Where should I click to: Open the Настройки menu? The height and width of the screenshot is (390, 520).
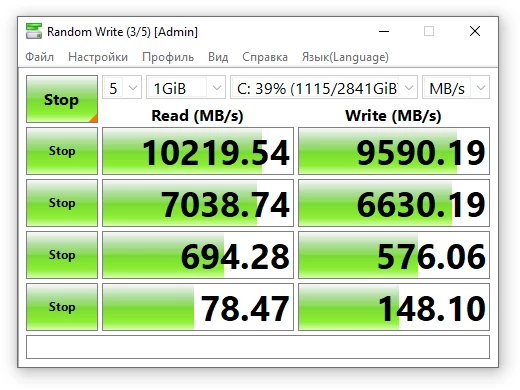98,57
